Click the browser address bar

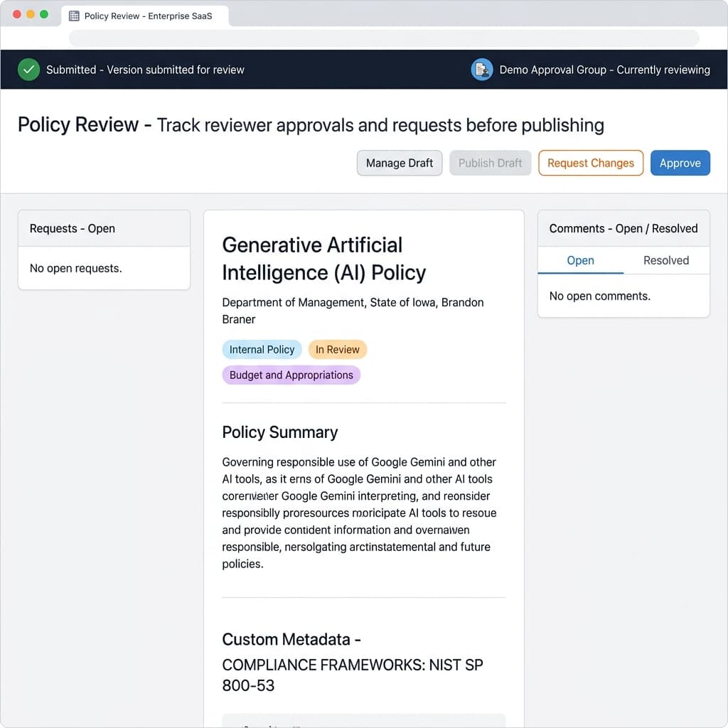(x=384, y=38)
